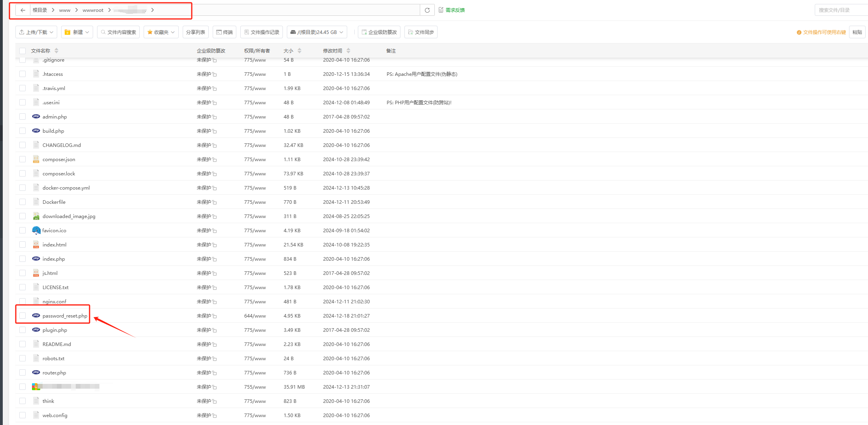The height and width of the screenshot is (425, 868).
Task: Open the 上传/下载 dropdown
Action: pyautogui.click(x=36, y=32)
